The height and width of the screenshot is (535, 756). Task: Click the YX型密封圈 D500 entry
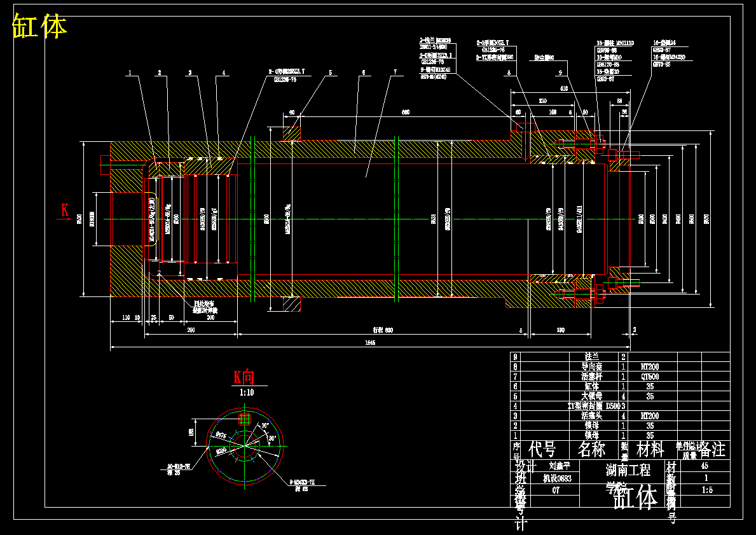594,406
